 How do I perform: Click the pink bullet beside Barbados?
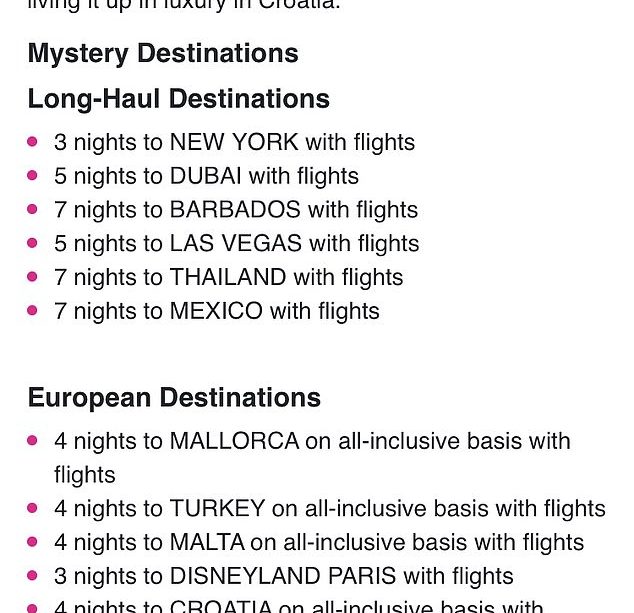32,209
